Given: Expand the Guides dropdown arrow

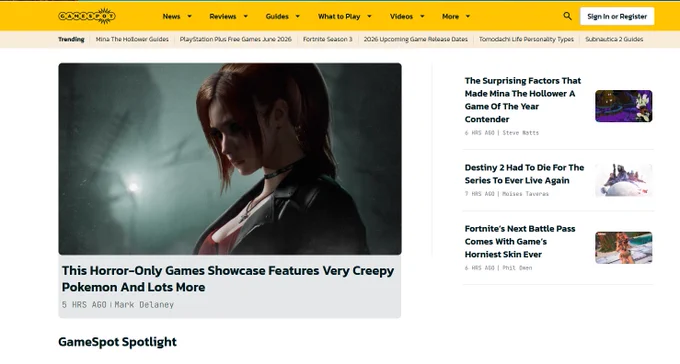Looking at the screenshot, I should (298, 16).
